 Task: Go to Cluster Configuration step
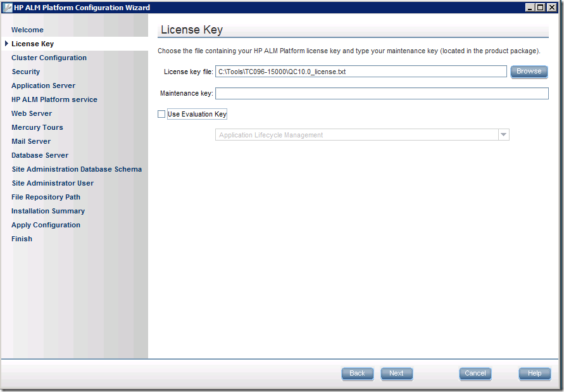pos(49,58)
